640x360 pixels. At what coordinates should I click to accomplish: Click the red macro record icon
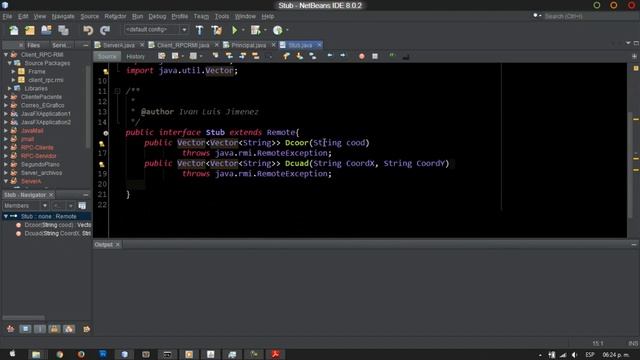point(362,56)
